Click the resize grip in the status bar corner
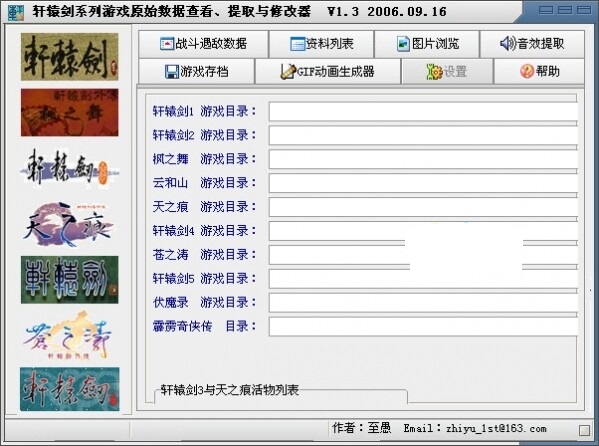 [x=584, y=430]
